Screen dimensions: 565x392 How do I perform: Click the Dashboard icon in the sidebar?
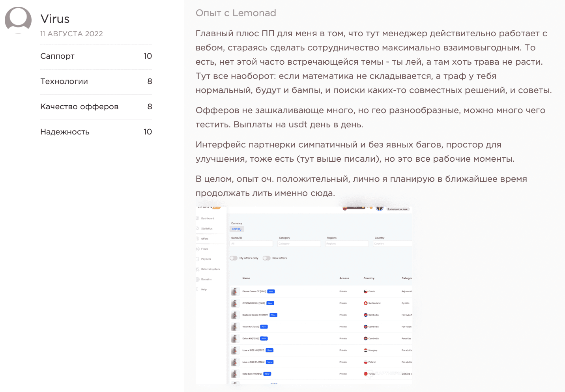(x=197, y=218)
